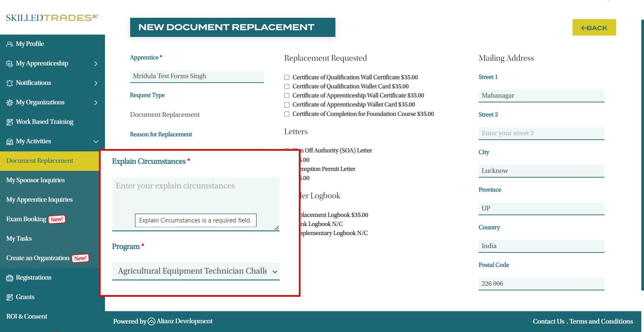This screenshot has width=644, height=332.
Task: Click the Work Based Training icon
Action: (x=9, y=122)
